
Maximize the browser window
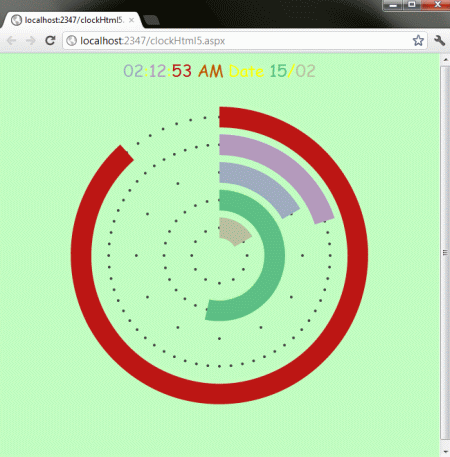pos(412,5)
